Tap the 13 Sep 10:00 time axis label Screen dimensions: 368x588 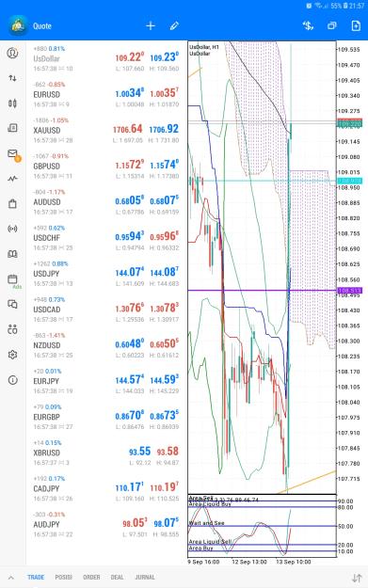[x=294, y=562]
